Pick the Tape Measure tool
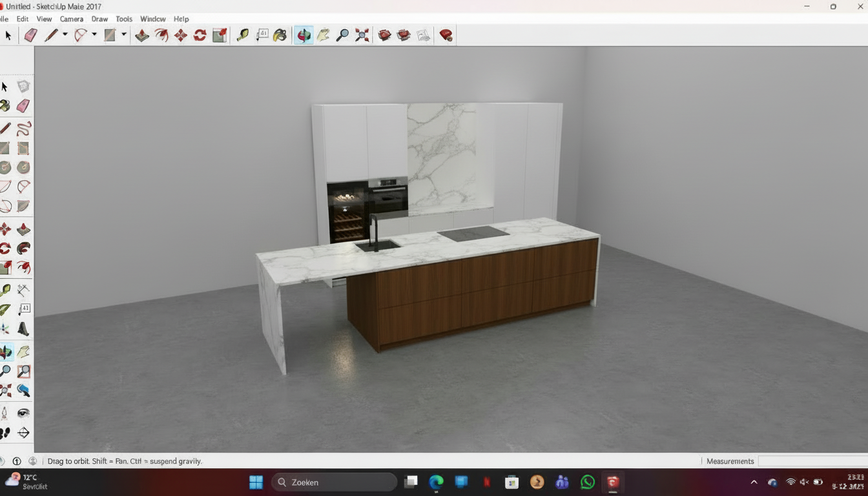The width and height of the screenshot is (868, 496). click(x=242, y=36)
